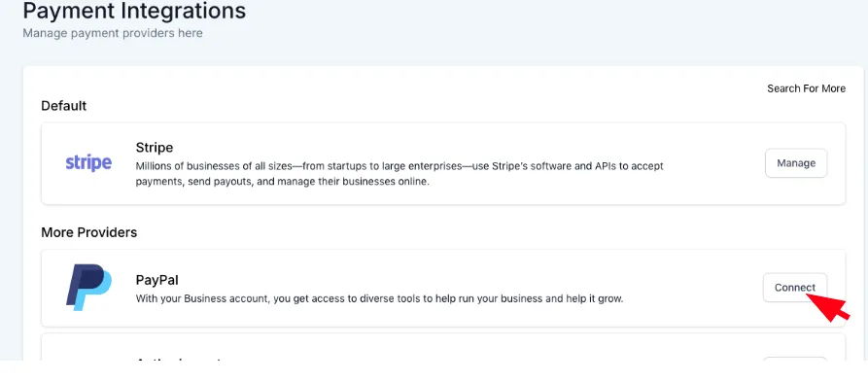Open Stripe settings with Manage button
This screenshot has height=381, width=868.
point(796,163)
